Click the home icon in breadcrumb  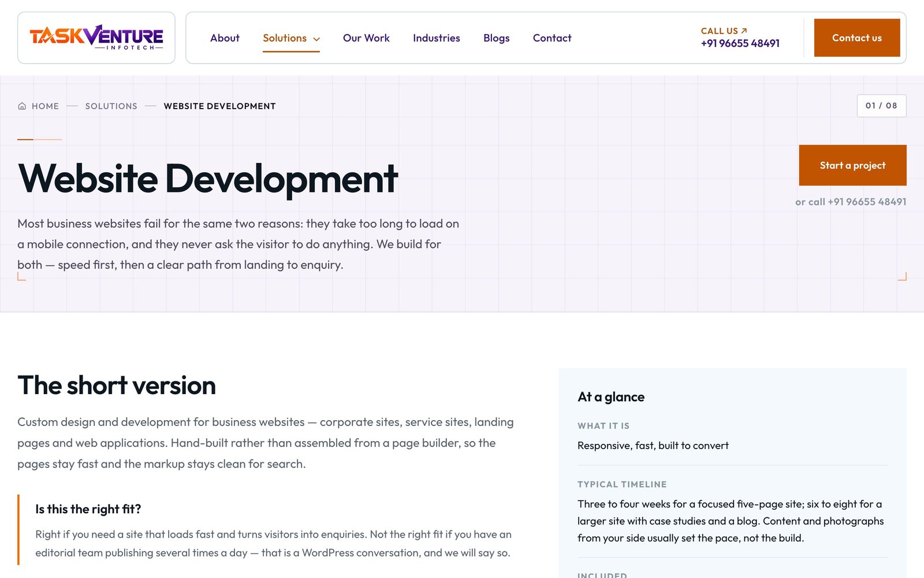click(x=22, y=106)
